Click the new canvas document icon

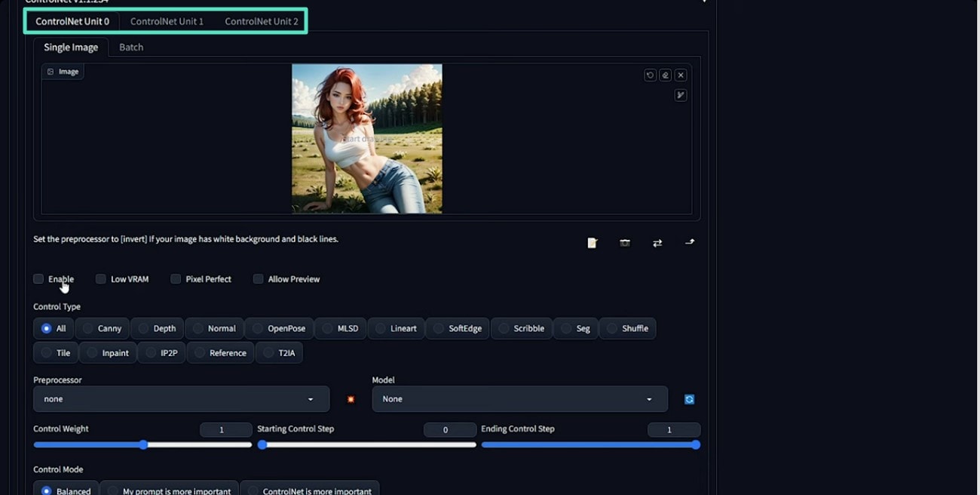593,242
